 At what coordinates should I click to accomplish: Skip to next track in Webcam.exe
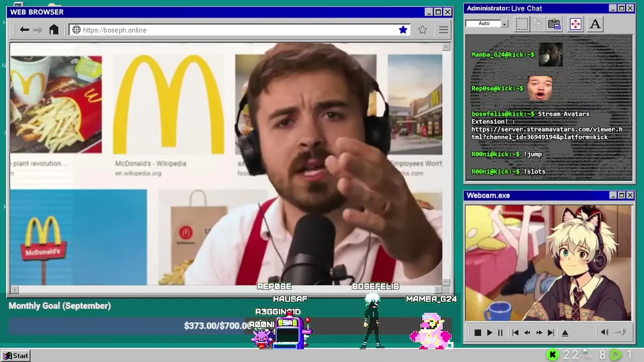point(551,332)
